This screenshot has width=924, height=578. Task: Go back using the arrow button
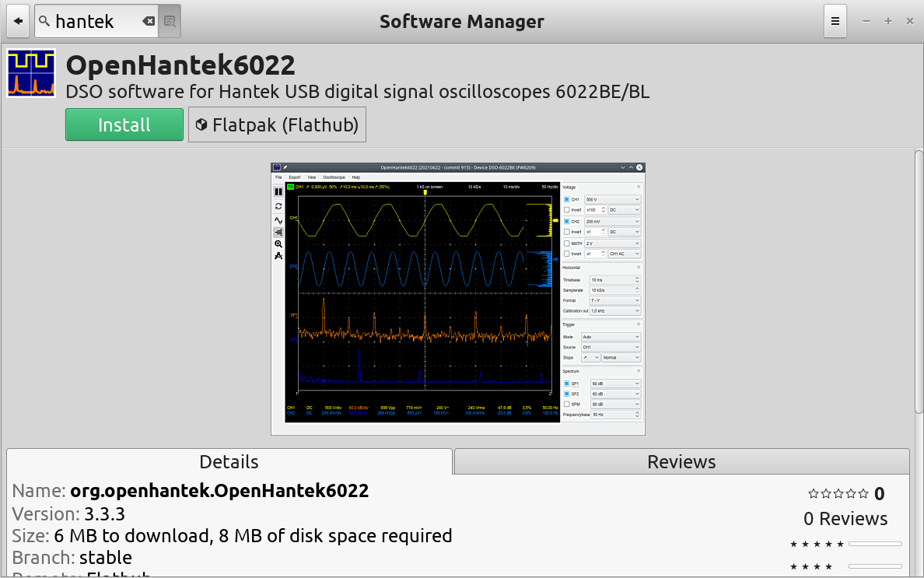point(18,21)
